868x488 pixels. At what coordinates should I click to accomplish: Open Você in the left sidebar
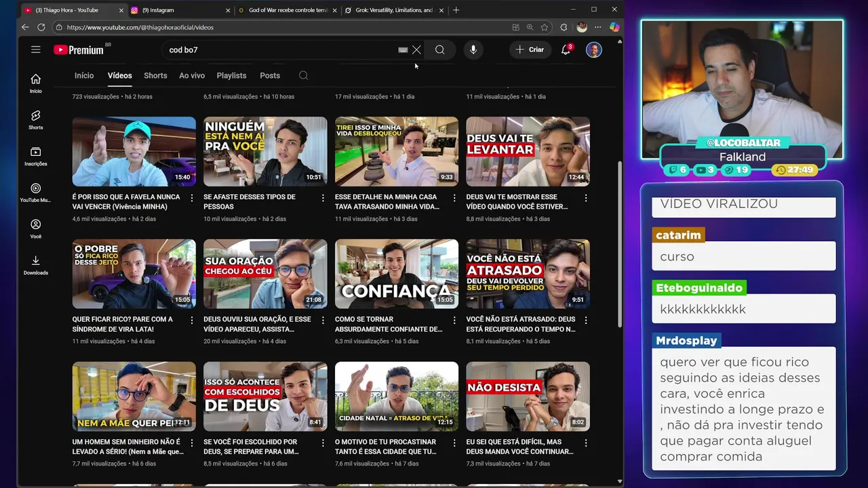(x=36, y=228)
